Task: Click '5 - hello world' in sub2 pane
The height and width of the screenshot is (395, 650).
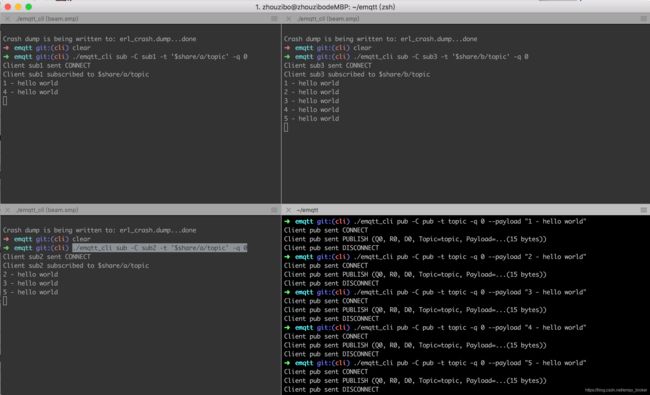Action: tap(30, 292)
